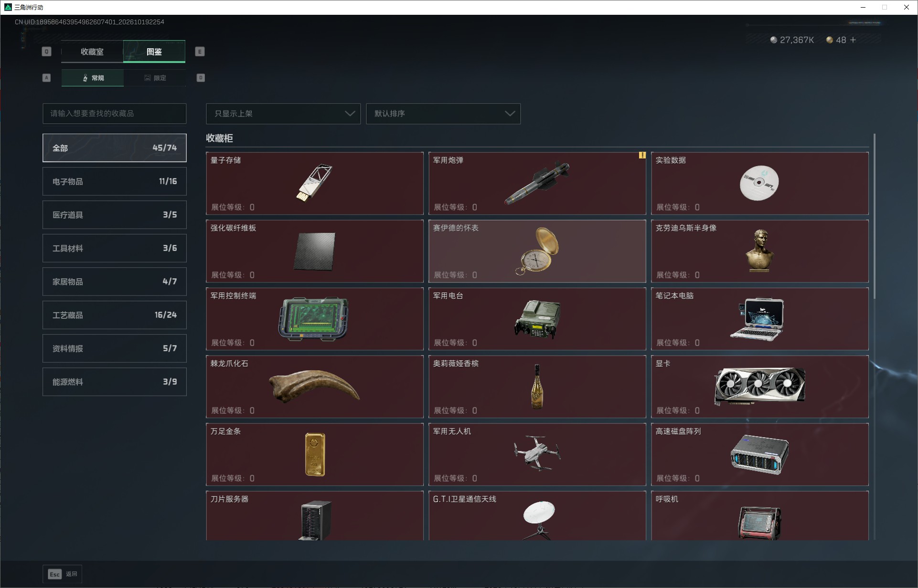The width and height of the screenshot is (918, 588).
Task: Filter by 工具材料 category
Action: pos(115,248)
